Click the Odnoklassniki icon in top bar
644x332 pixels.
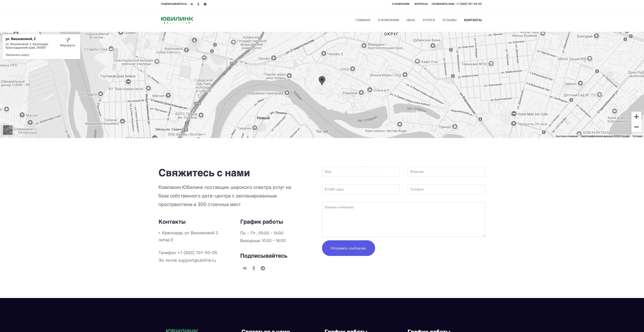click(198, 4)
